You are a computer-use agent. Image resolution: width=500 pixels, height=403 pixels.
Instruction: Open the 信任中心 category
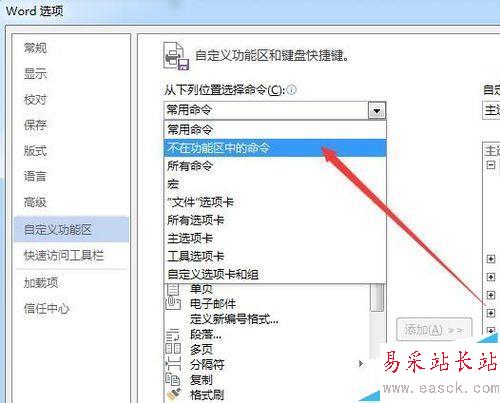(46, 308)
